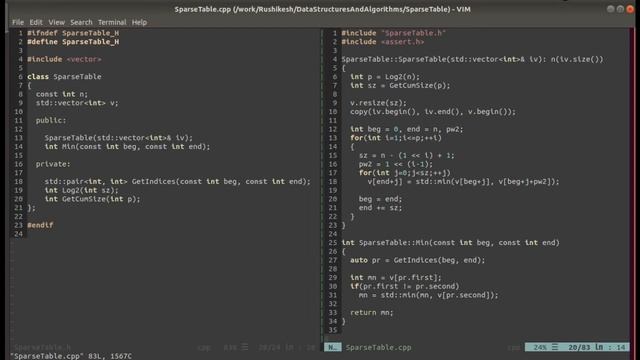Click the '#include "SparseTable.h"' line

click(394, 33)
